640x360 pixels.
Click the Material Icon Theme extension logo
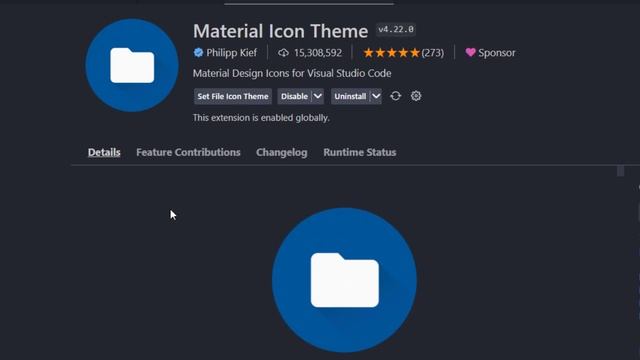pyautogui.click(x=132, y=65)
